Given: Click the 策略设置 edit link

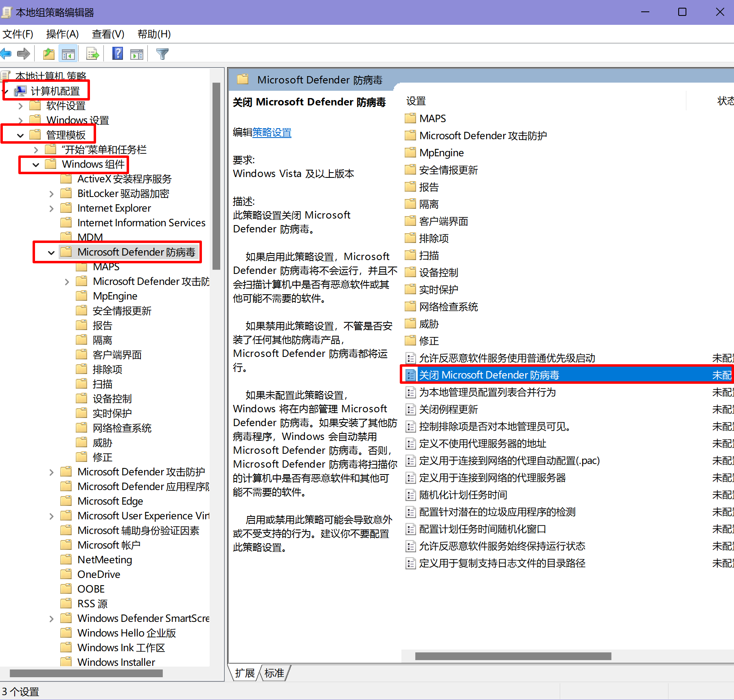Looking at the screenshot, I should tap(272, 133).
